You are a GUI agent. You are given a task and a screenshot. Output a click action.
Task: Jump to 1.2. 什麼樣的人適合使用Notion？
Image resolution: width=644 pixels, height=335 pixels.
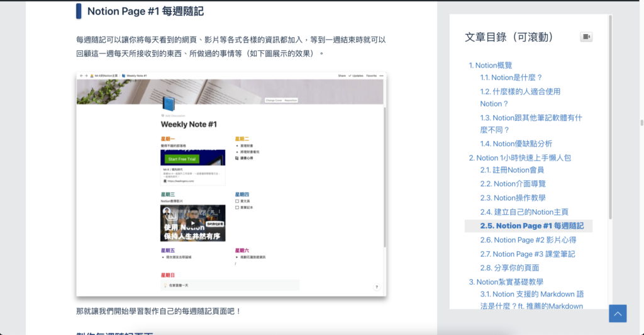520,98
